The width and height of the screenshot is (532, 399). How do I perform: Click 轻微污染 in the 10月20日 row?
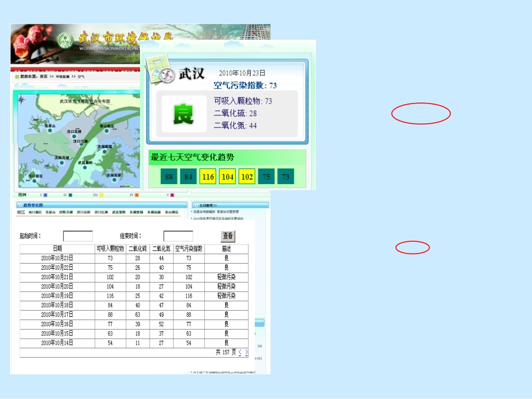(226, 287)
